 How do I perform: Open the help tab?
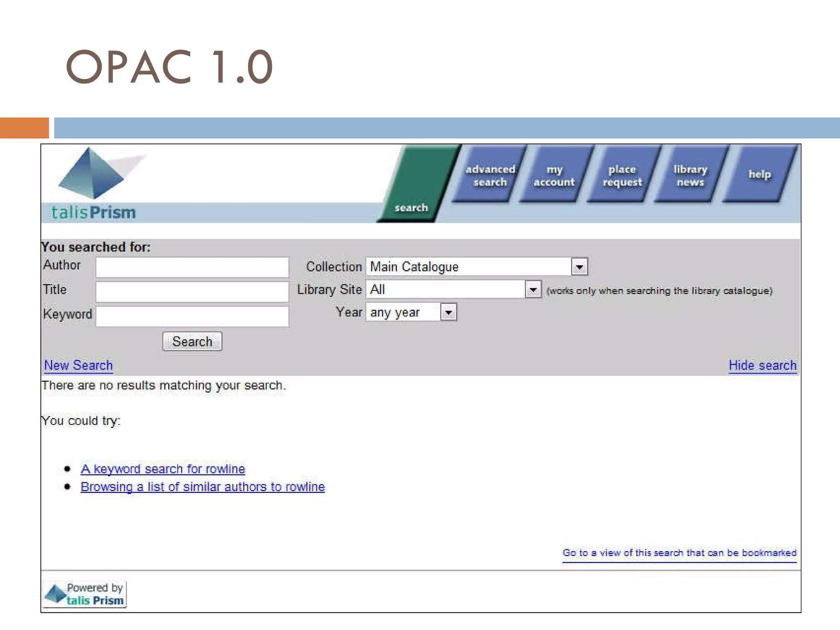click(x=759, y=174)
